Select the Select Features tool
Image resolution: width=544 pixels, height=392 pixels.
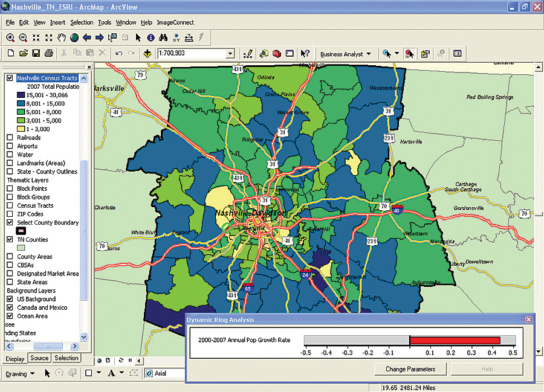coord(112,37)
